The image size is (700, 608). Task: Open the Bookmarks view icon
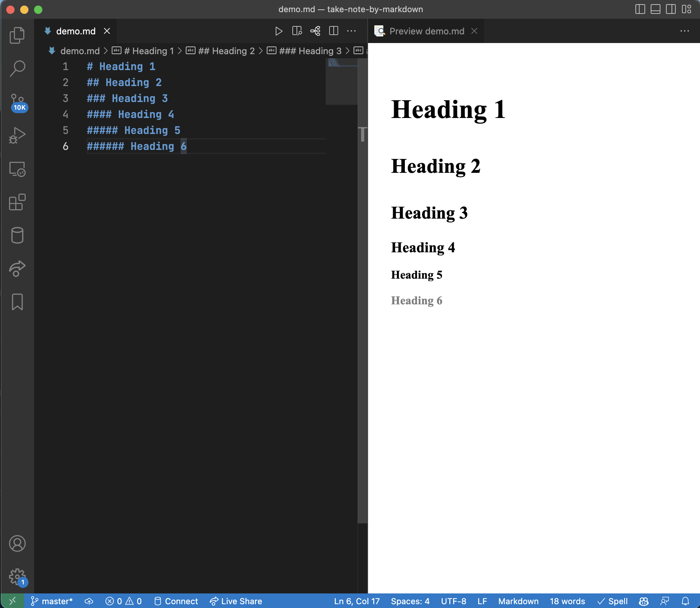click(17, 302)
